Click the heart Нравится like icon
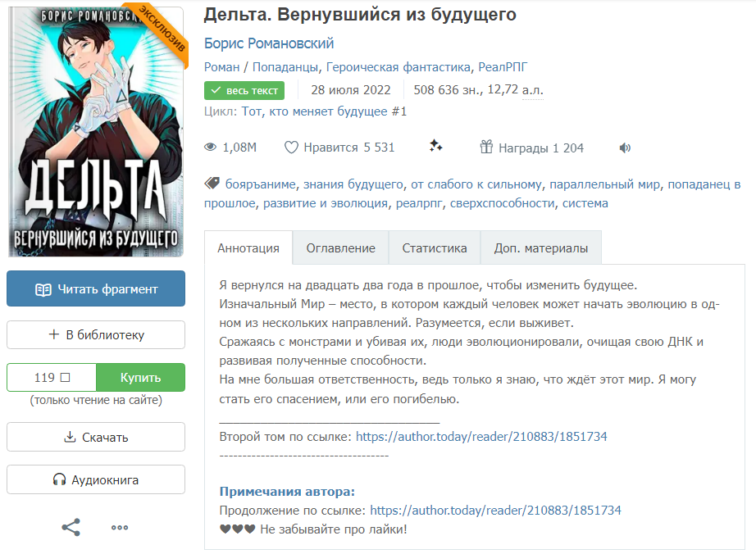Screen dimensions: 756x554 tap(291, 148)
